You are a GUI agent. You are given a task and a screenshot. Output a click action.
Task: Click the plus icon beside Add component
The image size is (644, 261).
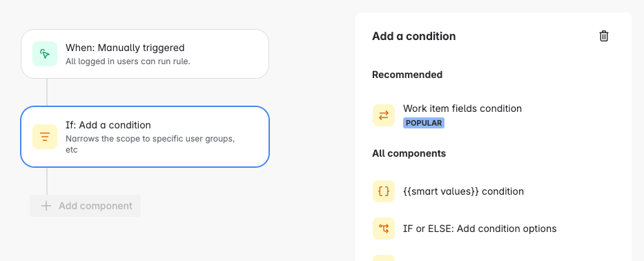[46, 206]
